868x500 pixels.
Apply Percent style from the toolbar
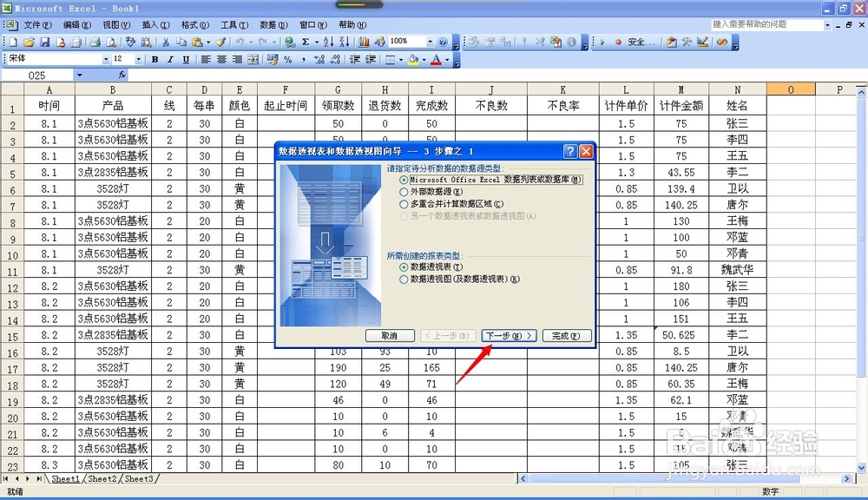coord(287,61)
